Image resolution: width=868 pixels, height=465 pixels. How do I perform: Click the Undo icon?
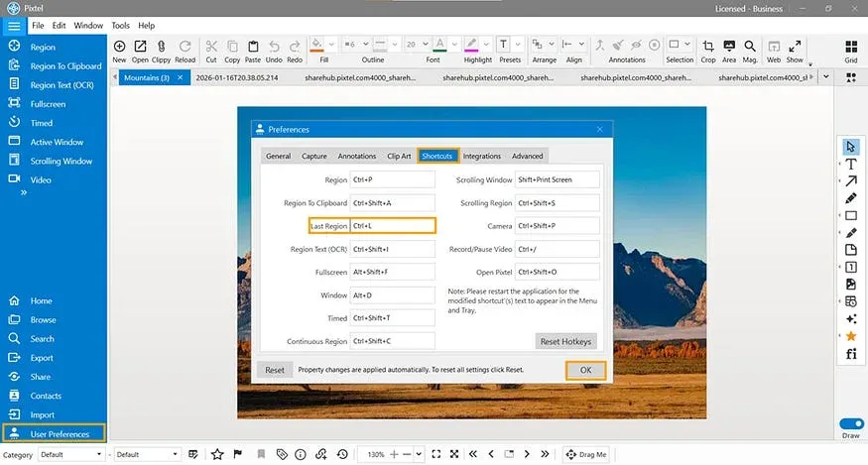[x=274, y=51]
